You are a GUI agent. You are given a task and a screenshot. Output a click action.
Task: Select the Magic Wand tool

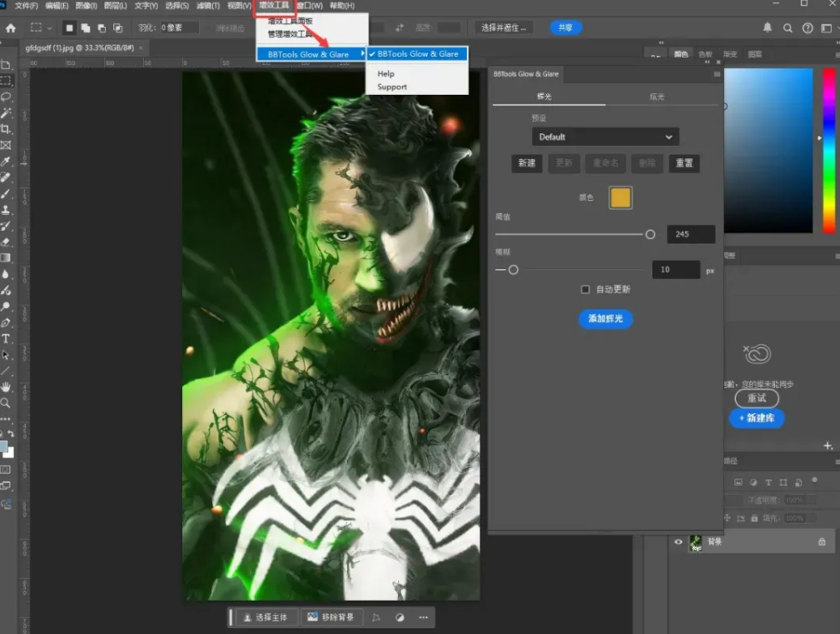(x=6, y=113)
